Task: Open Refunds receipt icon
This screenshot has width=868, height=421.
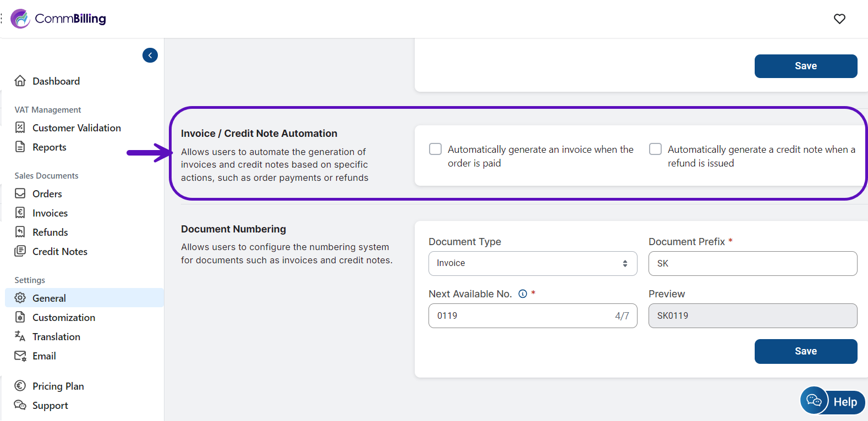Action: (20, 232)
